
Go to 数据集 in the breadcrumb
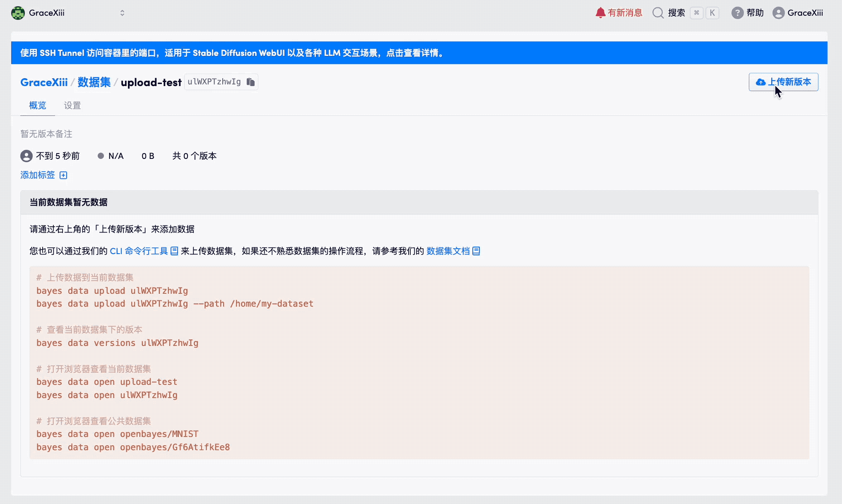coord(94,82)
